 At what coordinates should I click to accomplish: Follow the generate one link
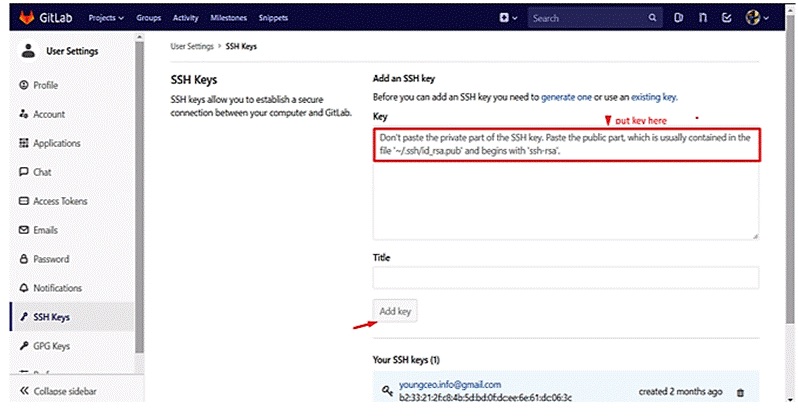566,97
